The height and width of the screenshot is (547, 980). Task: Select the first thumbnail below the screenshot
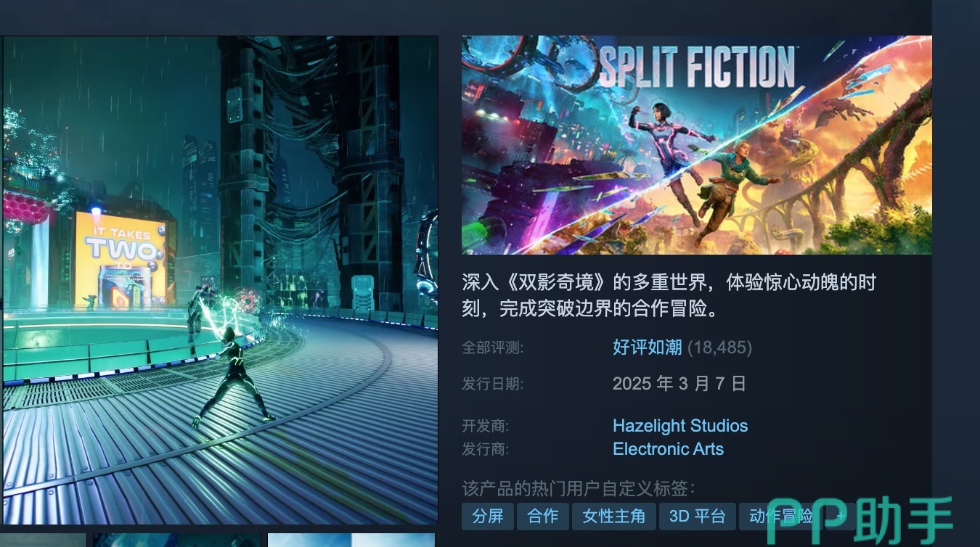tap(44, 540)
